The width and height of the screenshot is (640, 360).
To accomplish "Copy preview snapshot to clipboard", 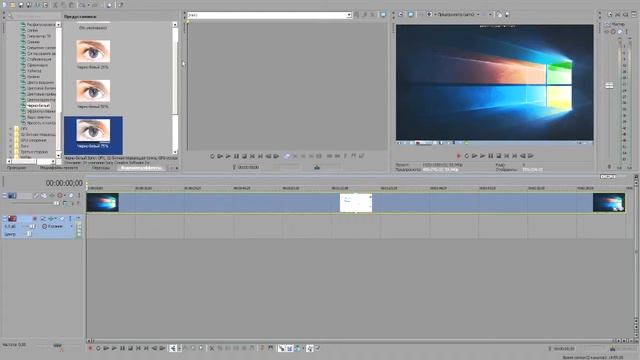I will coord(499,15).
